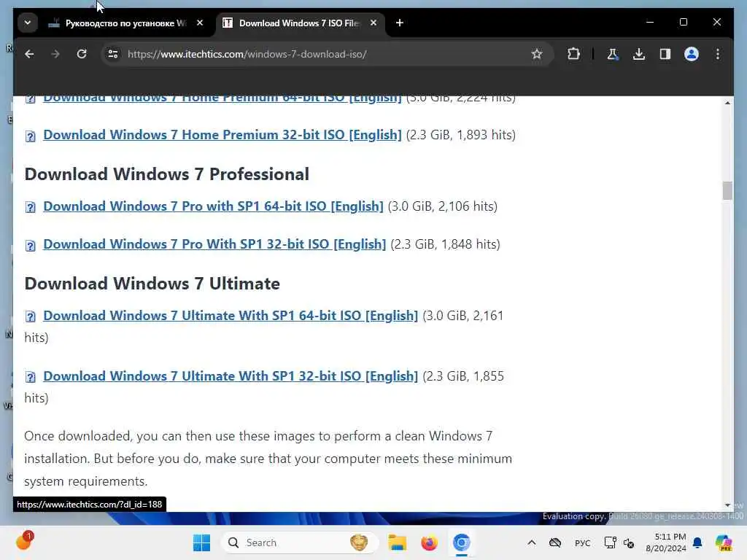The image size is (747, 560).
Task: Click file icon beside Ultimate 32-bit link
Action: coord(31,377)
